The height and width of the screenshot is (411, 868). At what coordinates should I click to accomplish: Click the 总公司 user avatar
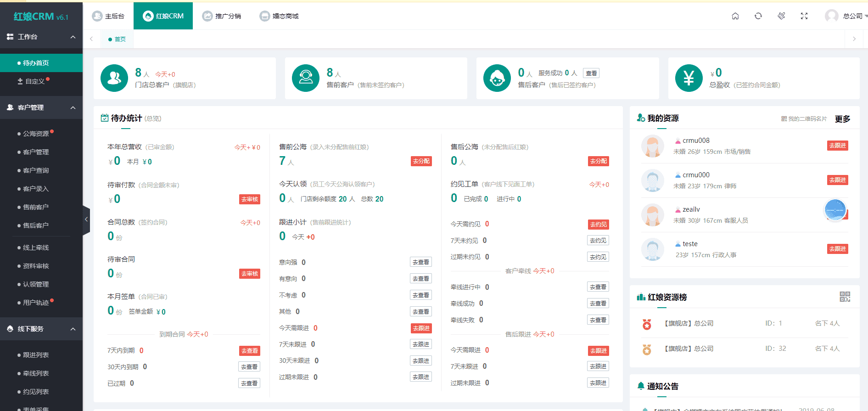click(831, 16)
